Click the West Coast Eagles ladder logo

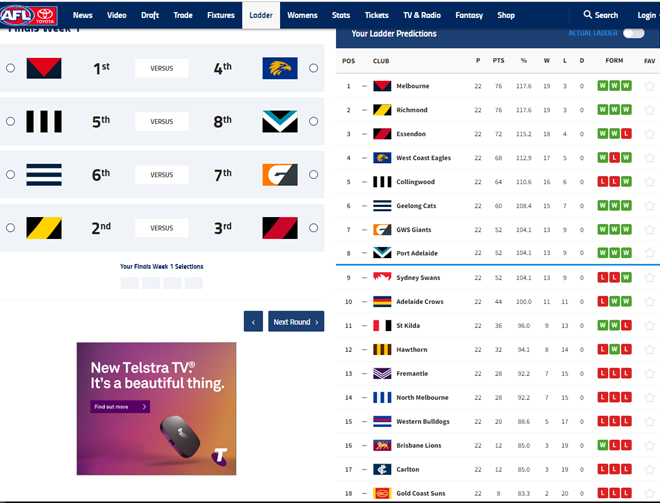pyautogui.click(x=382, y=158)
